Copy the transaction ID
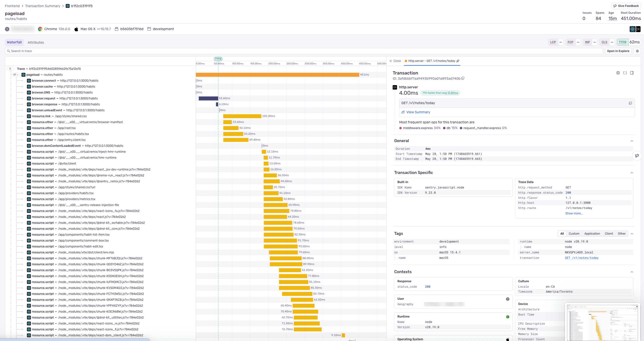This screenshot has height=341, width=644. [x=463, y=78]
